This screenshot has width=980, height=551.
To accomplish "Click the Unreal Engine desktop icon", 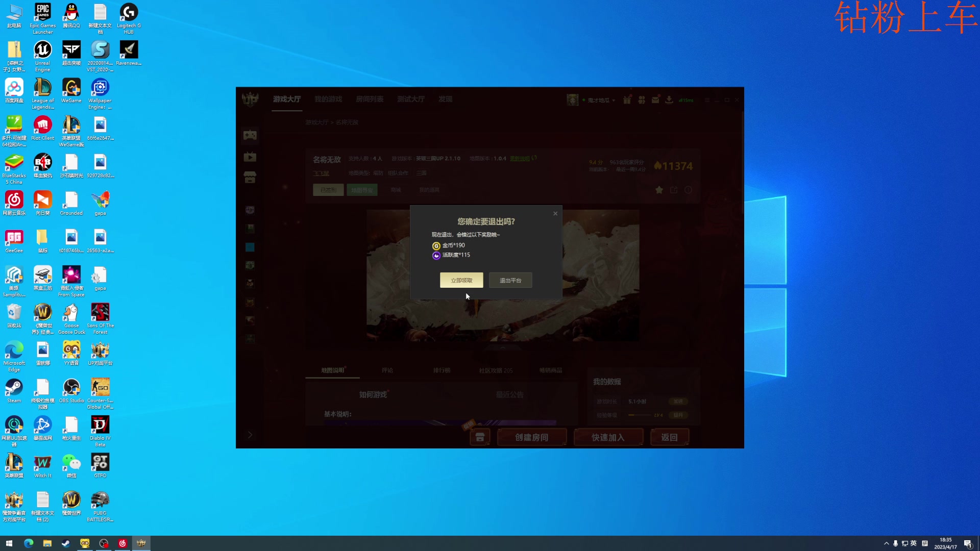I will pyautogui.click(x=43, y=57).
